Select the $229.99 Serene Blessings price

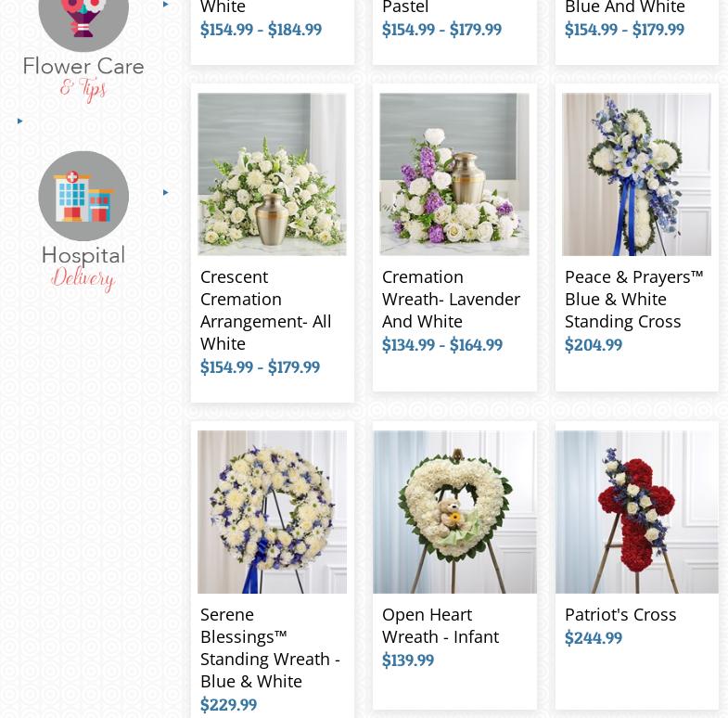(228, 704)
